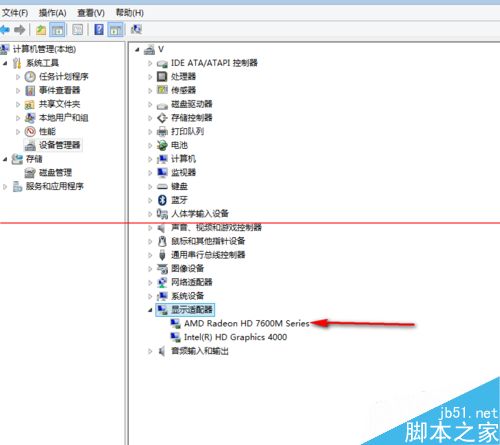The width and height of the screenshot is (500, 445).
Task: Expand 事件查看器 in left tree
Action: pos(18,91)
